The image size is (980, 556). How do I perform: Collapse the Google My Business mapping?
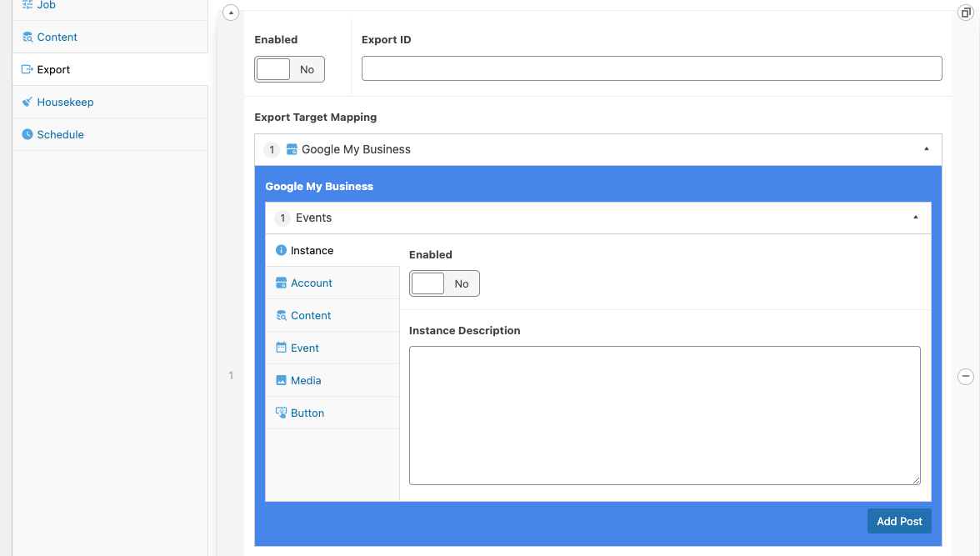[x=927, y=149]
